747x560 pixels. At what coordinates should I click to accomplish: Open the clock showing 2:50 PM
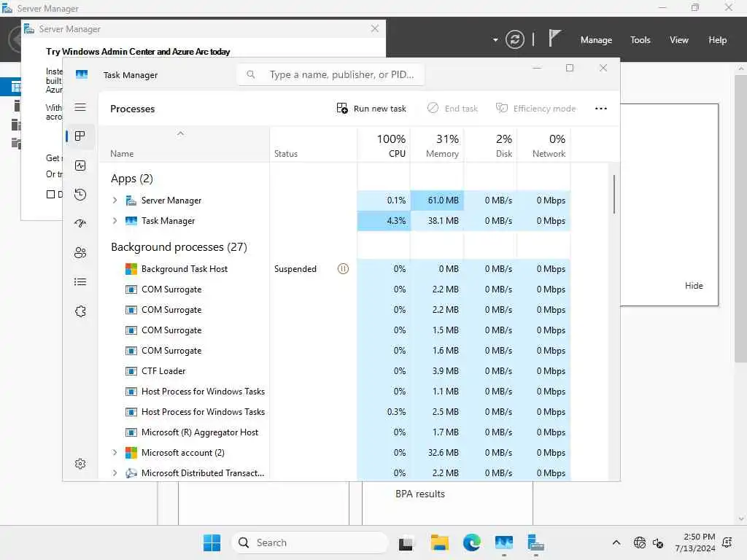[x=694, y=542]
